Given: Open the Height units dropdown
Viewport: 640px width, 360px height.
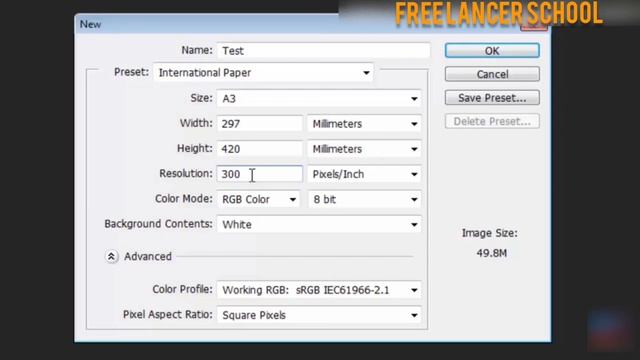Looking at the screenshot, I should coord(364,149).
